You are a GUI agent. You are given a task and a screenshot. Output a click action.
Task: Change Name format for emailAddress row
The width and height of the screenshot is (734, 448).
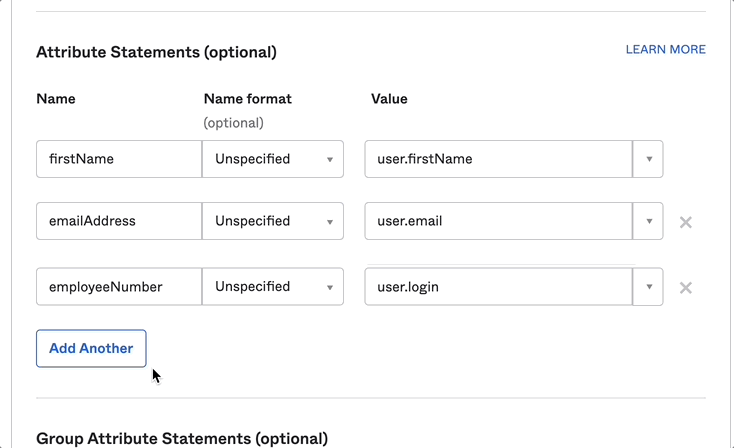coord(273,221)
